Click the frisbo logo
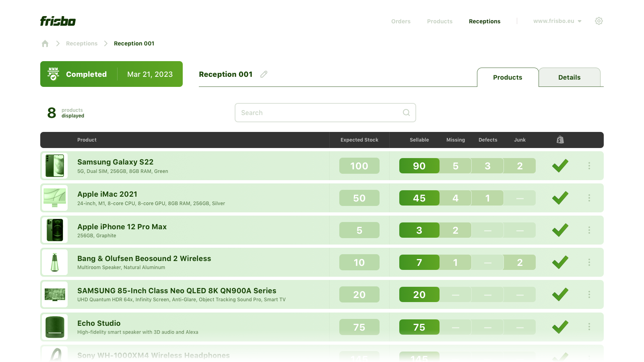The height and width of the screenshot is (362, 644). pyautogui.click(x=58, y=21)
